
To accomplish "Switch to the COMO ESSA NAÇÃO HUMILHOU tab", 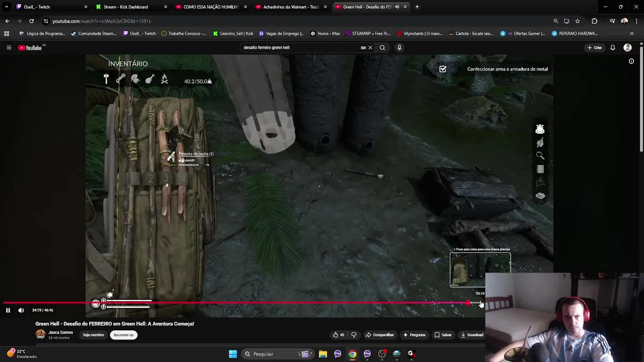I will [x=210, y=7].
